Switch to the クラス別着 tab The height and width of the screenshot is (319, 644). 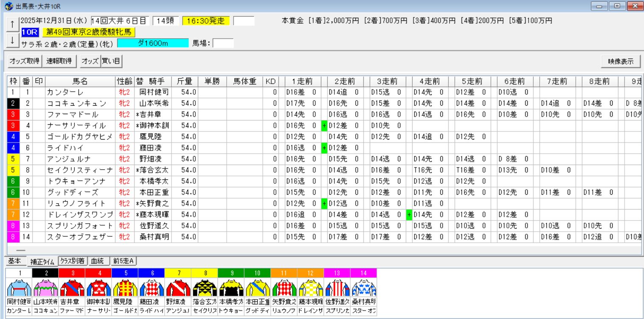(72, 261)
